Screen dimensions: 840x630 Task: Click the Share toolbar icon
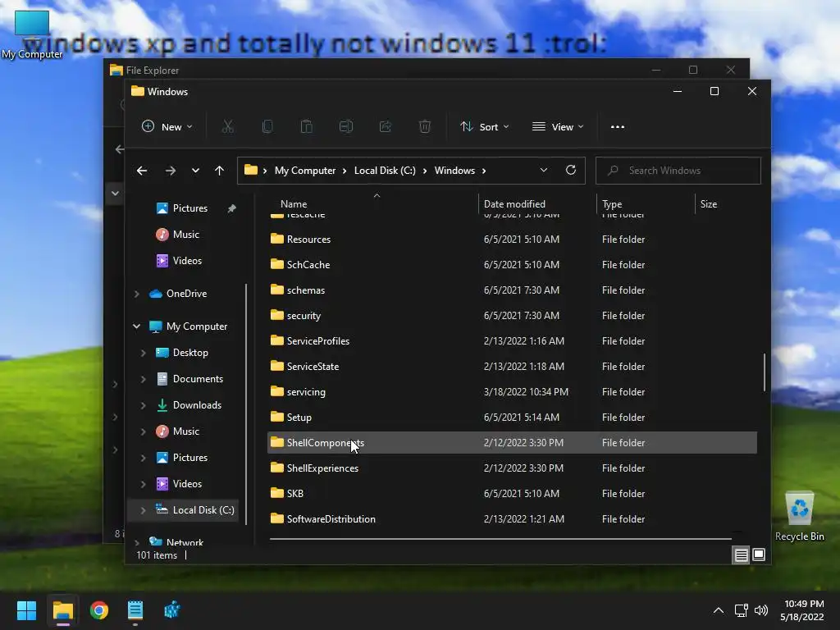pyautogui.click(x=386, y=127)
